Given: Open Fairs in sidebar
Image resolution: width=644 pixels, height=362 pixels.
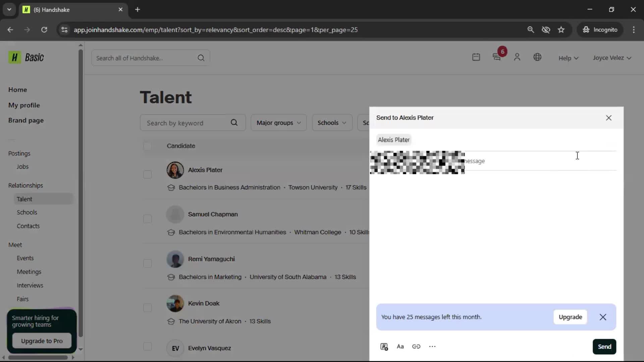Looking at the screenshot, I should click(22, 299).
